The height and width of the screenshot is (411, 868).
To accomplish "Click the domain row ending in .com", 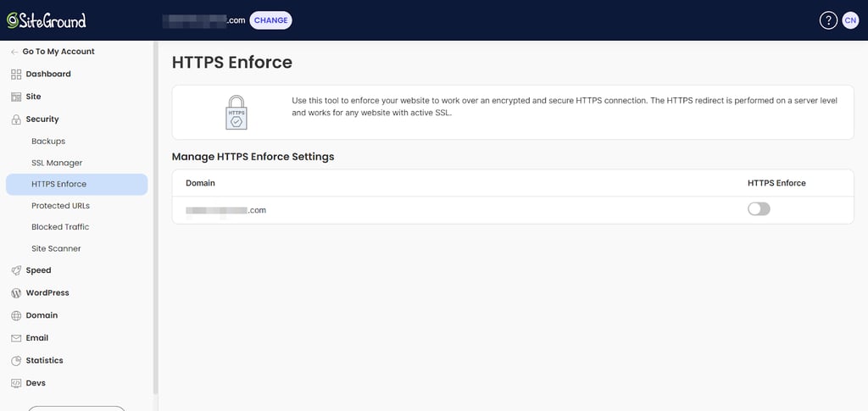I will 513,210.
